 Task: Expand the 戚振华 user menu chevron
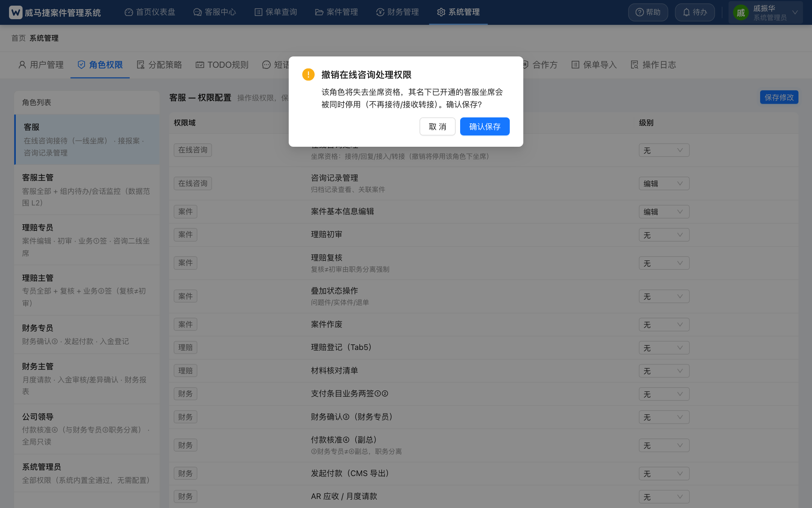coord(795,12)
